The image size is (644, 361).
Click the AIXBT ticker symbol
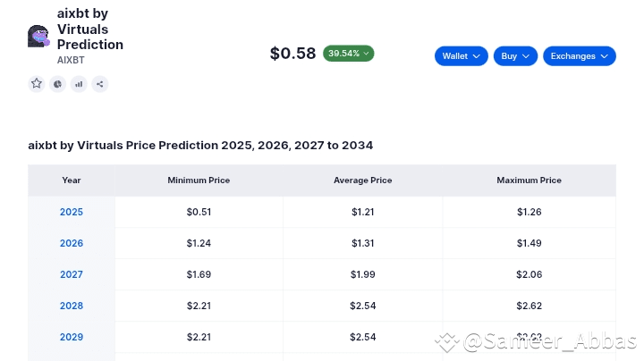pos(71,60)
